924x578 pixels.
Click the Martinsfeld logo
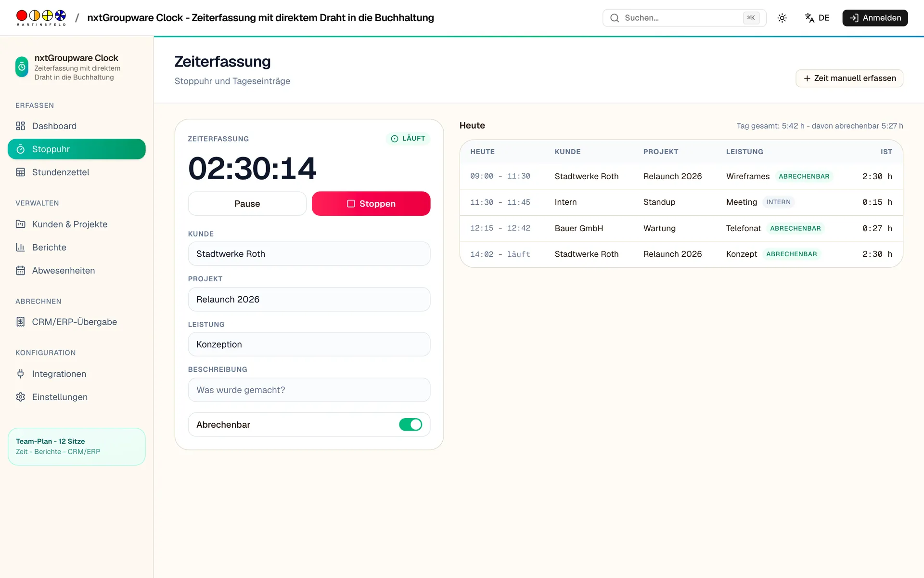pyautogui.click(x=41, y=17)
